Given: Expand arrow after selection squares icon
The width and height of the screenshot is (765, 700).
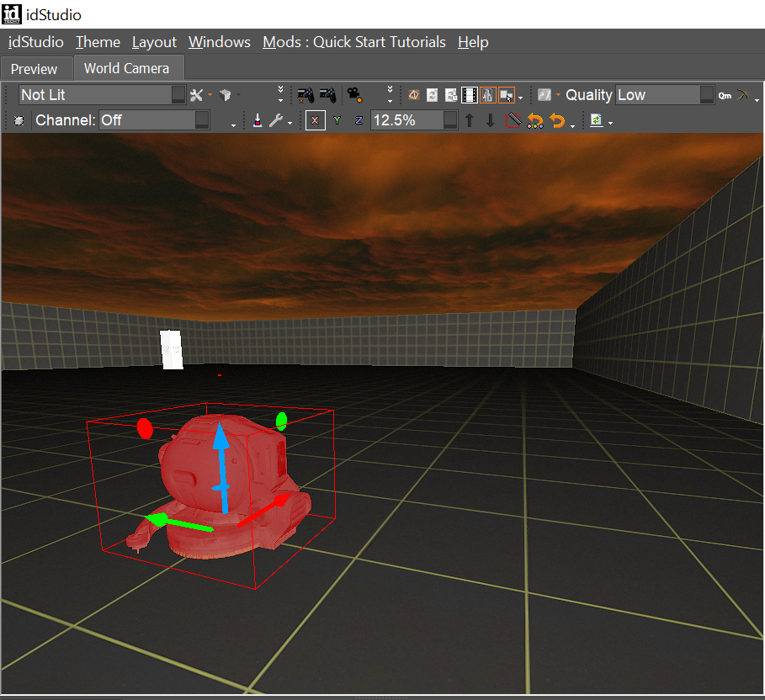Looking at the screenshot, I should point(521,98).
